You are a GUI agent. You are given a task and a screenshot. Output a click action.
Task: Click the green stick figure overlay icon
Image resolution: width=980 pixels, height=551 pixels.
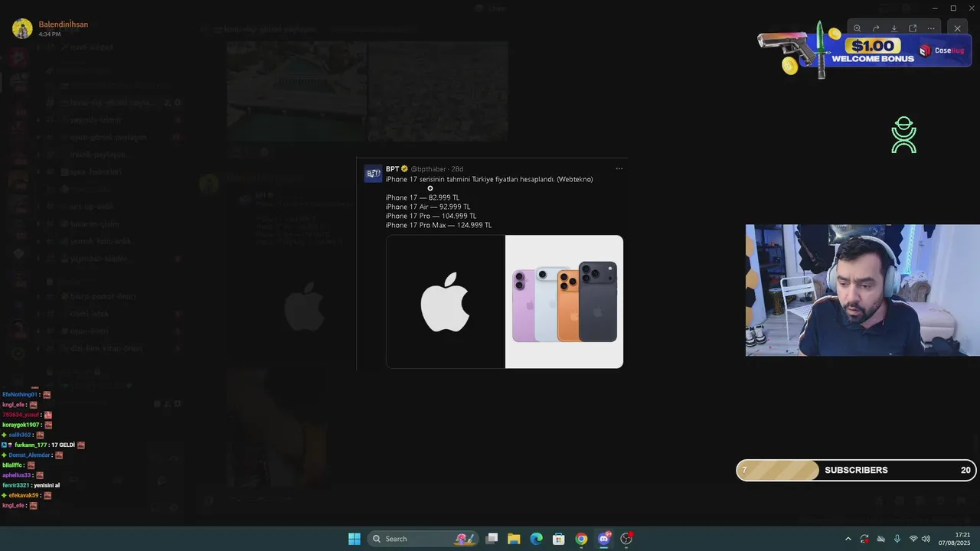pos(904,135)
